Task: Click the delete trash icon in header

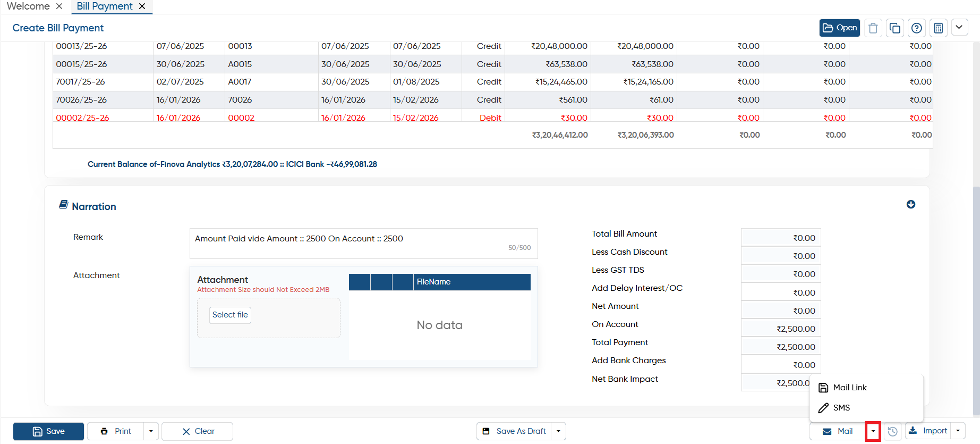Action: pos(873,28)
